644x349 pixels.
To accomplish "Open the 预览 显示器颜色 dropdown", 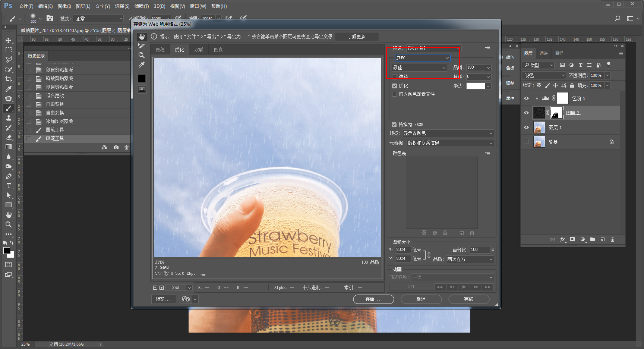I will coord(448,133).
